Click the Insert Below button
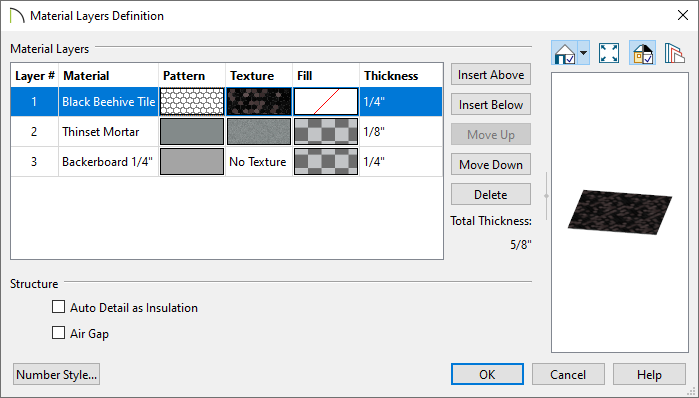699x398 pixels. [x=491, y=104]
